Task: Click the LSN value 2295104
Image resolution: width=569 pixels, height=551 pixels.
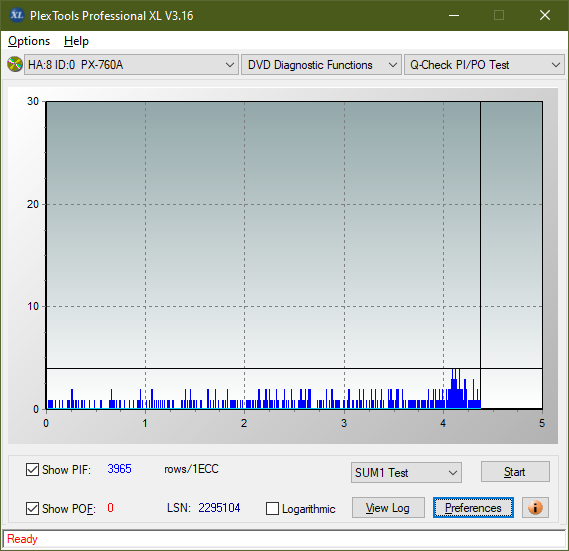Action: click(x=219, y=508)
